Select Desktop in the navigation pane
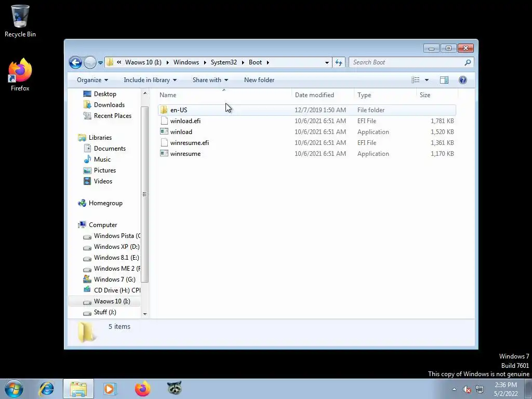 pos(105,94)
